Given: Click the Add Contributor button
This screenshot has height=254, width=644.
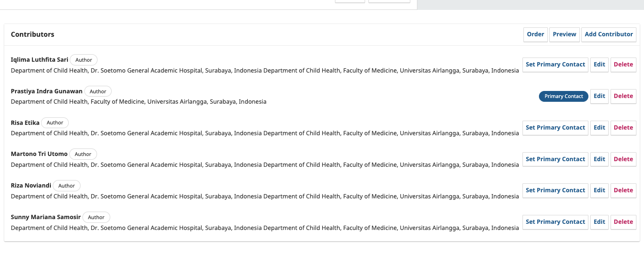Looking at the screenshot, I should (609, 34).
